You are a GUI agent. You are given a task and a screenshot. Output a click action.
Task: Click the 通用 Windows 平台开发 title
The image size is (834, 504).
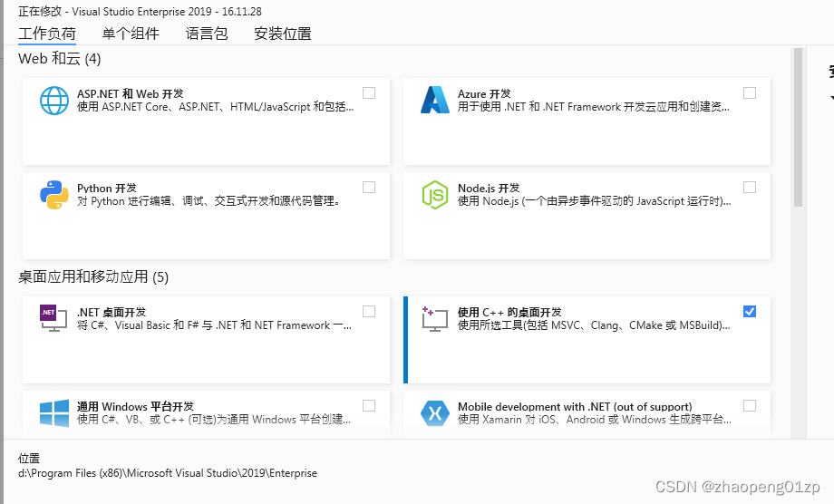(x=135, y=407)
